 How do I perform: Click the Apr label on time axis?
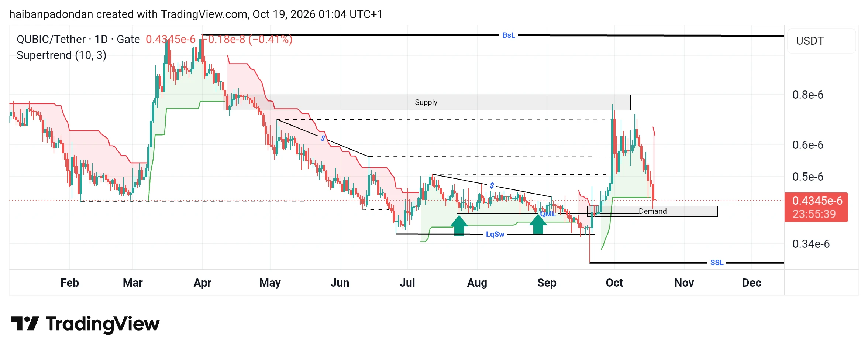click(203, 283)
